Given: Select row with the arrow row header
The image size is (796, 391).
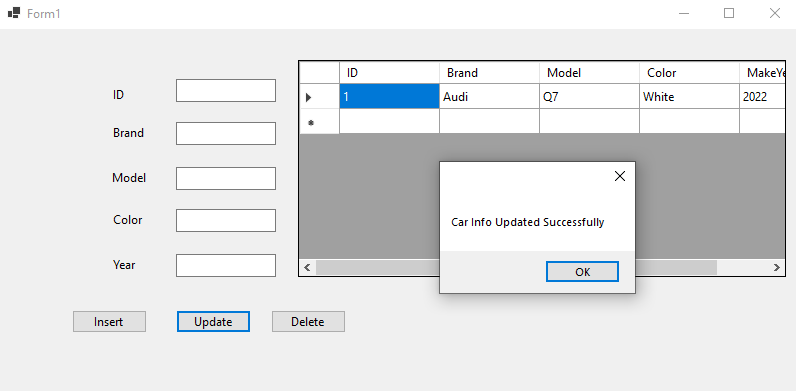Looking at the screenshot, I should [x=319, y=96].
